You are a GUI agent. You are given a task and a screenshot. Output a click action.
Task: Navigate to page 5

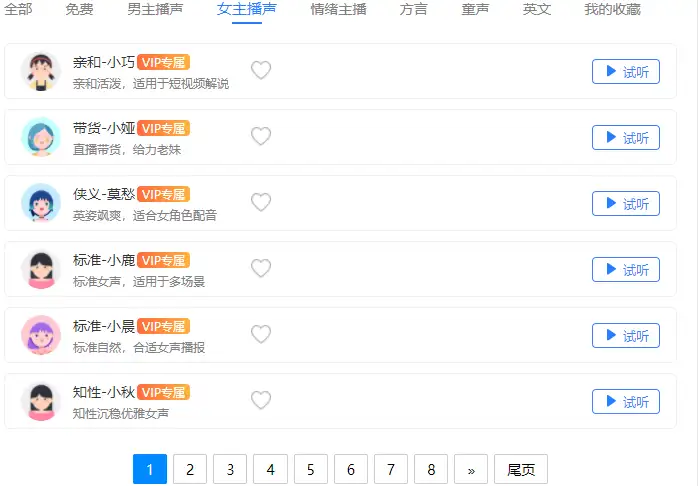pos(311,469)
